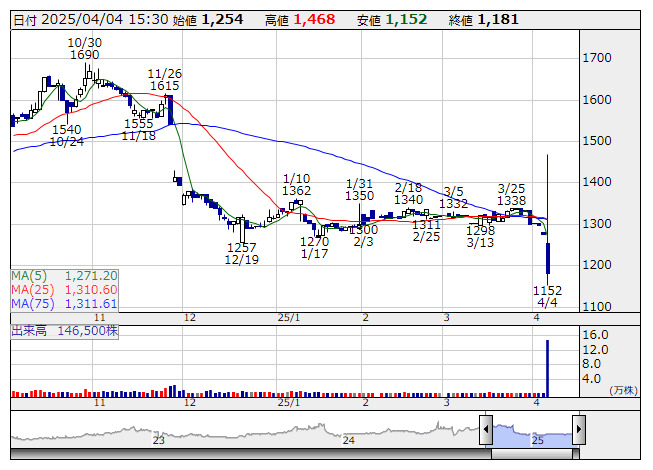Click the 1100 price axis label
Viewport: 653px width, 470px height.
(x=597, y=307)
